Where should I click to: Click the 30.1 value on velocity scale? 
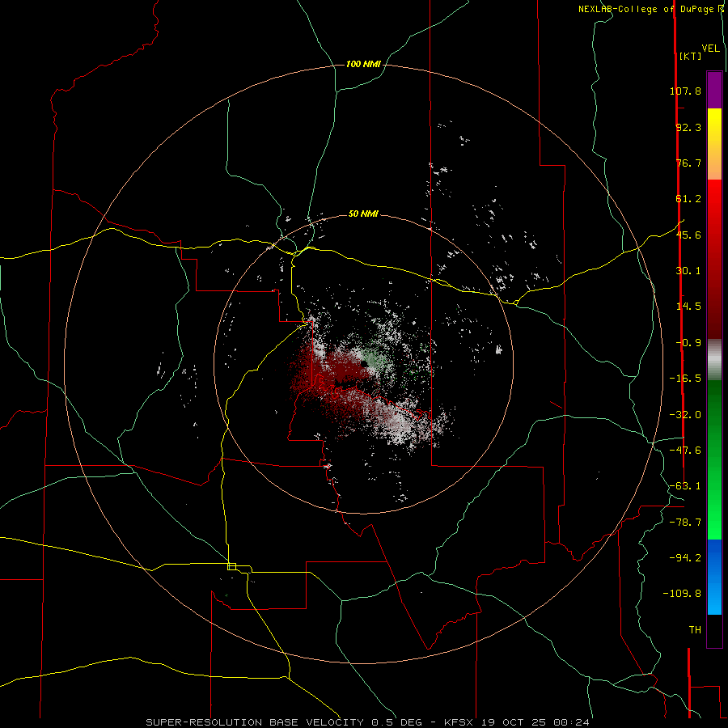tap(688, 271)
